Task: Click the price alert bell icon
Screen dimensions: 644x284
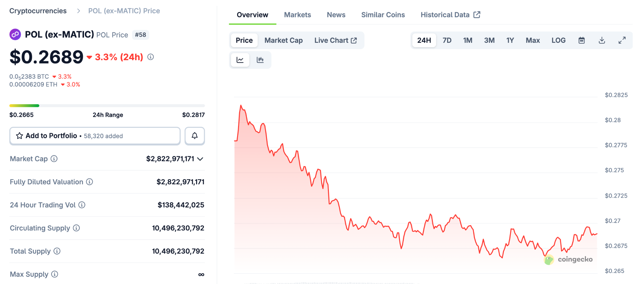Action: pyautogui.click(x=195, y=136)
